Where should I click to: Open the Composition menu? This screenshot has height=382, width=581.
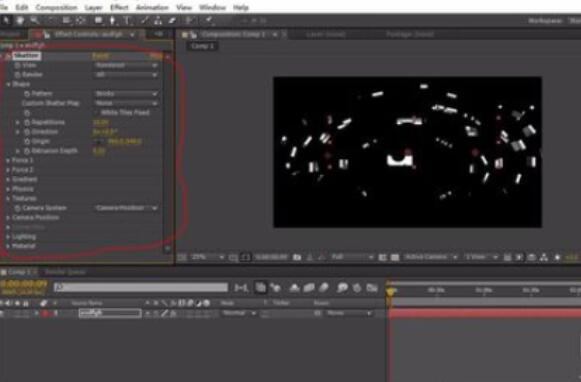click(56, 7)
